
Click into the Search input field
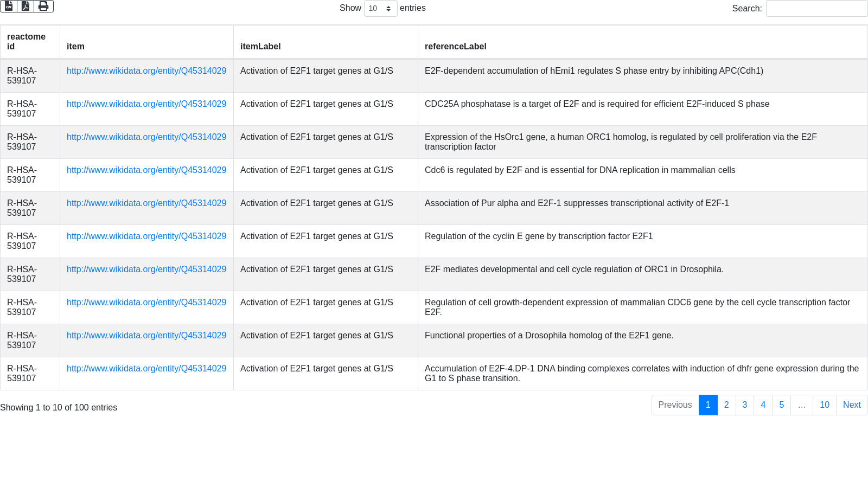tap(816, 9)
